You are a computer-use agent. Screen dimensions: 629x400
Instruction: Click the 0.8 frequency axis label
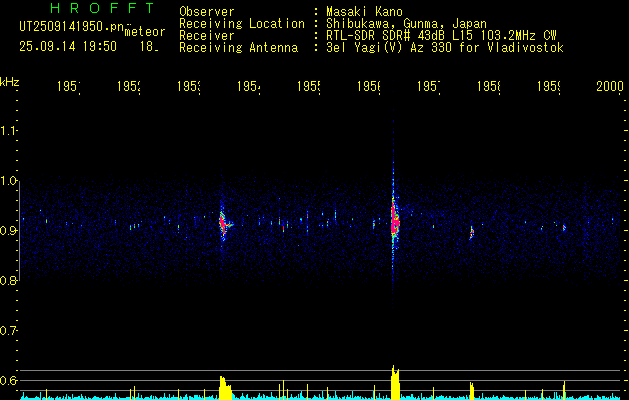coord(9,280)
